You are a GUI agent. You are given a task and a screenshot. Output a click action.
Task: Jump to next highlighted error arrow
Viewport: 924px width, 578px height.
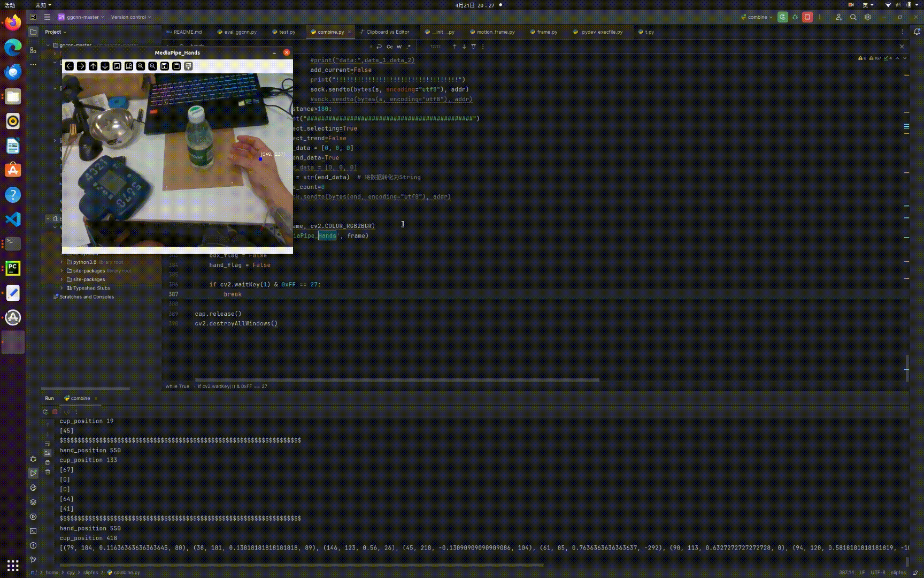tap(905, 58)
